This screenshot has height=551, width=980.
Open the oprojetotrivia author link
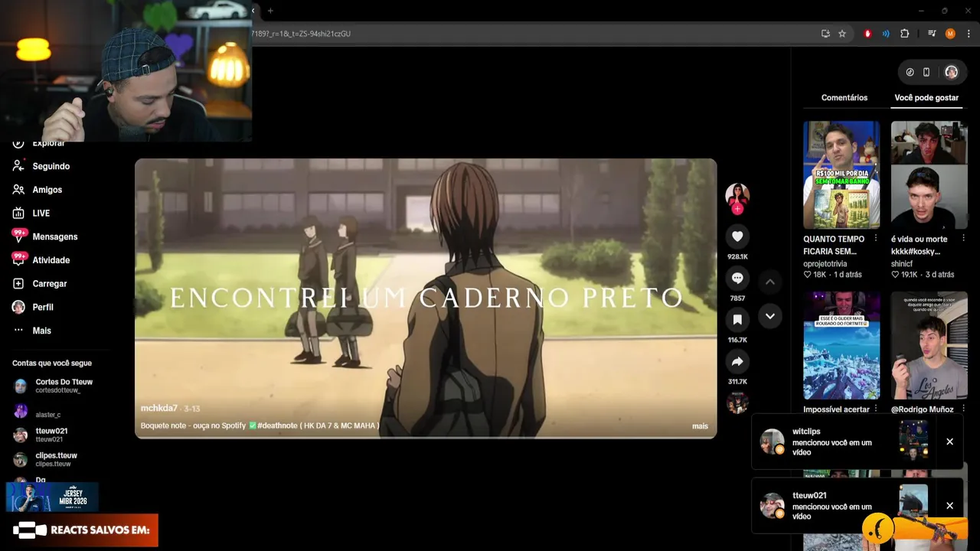pos(825,264)
